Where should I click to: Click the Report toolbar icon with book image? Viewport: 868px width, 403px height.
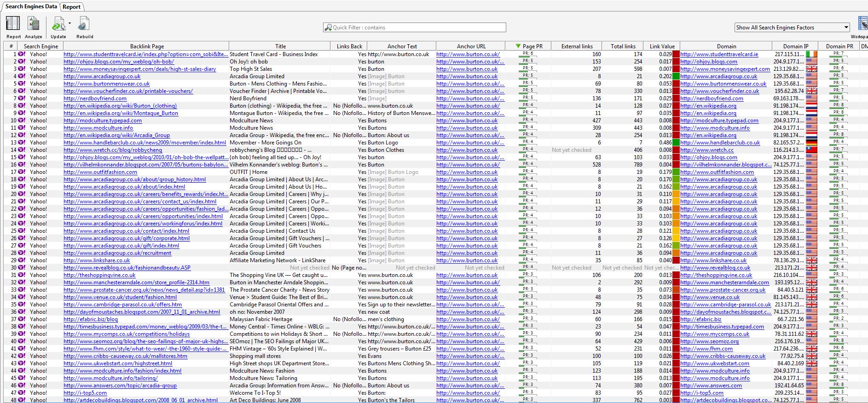[x=13, y=24]
